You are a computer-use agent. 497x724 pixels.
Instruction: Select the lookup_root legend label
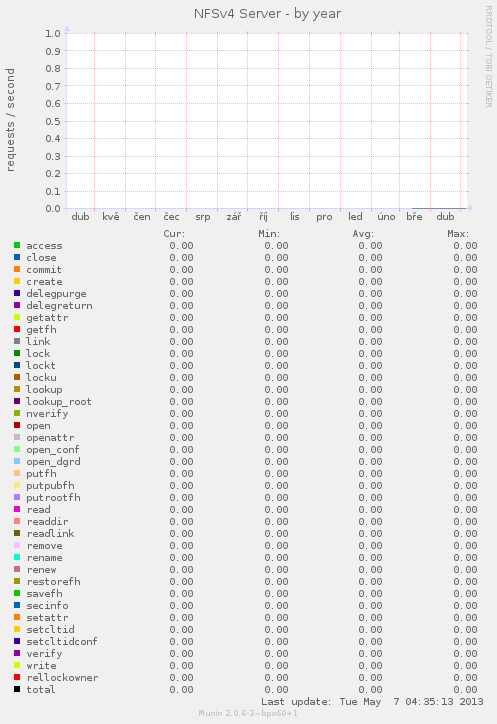tap(59, 402)
